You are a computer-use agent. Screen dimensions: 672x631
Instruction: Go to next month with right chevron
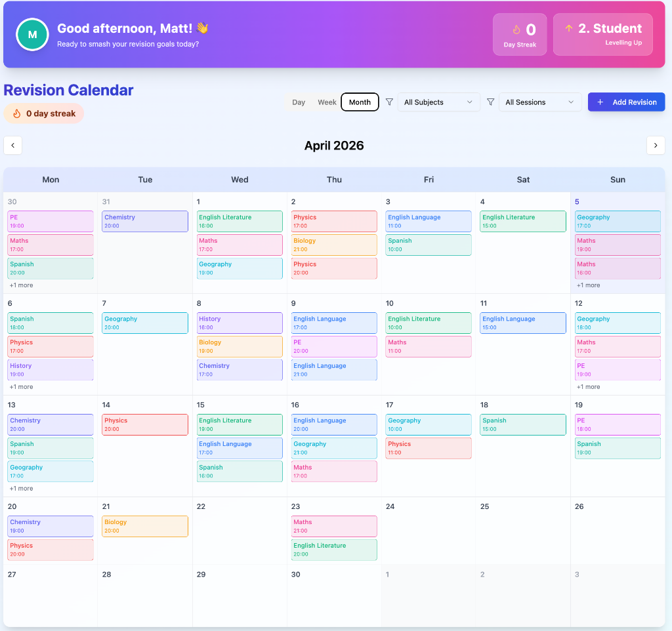point(656,145)
